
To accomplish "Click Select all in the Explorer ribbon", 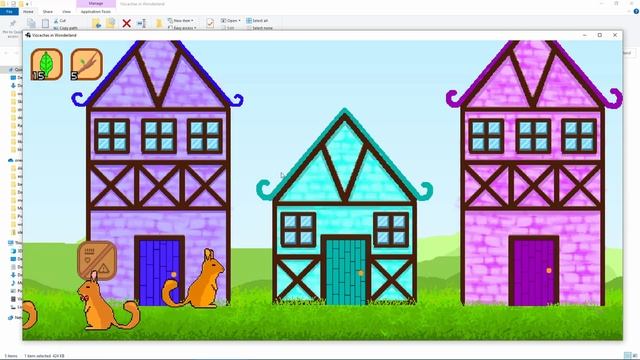I will click(257, 20).
